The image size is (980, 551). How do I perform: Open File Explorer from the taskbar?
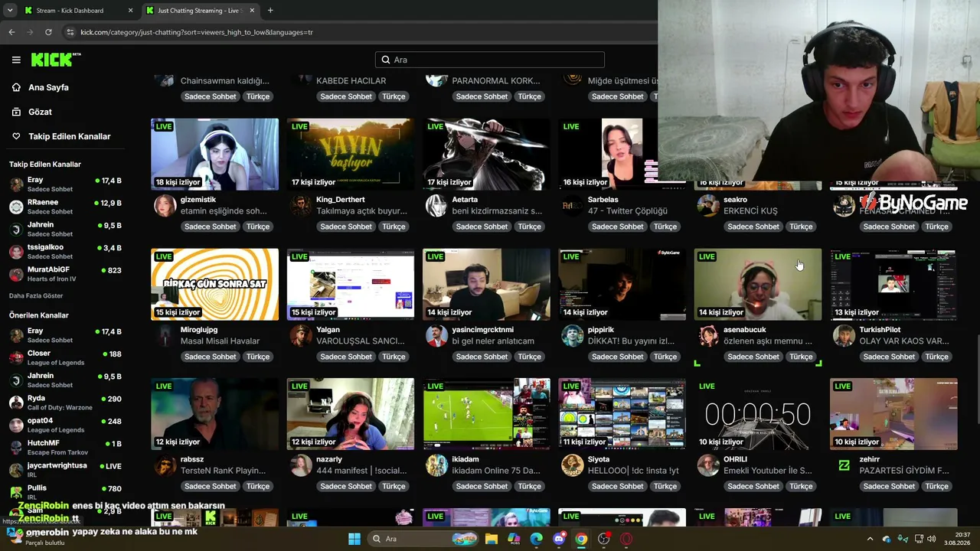pos(492,539)
